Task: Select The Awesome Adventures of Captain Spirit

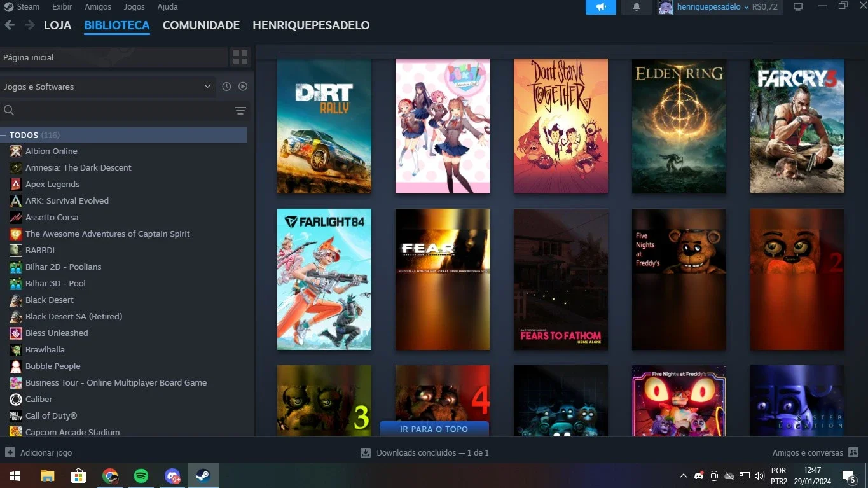Action: [107, 234]
